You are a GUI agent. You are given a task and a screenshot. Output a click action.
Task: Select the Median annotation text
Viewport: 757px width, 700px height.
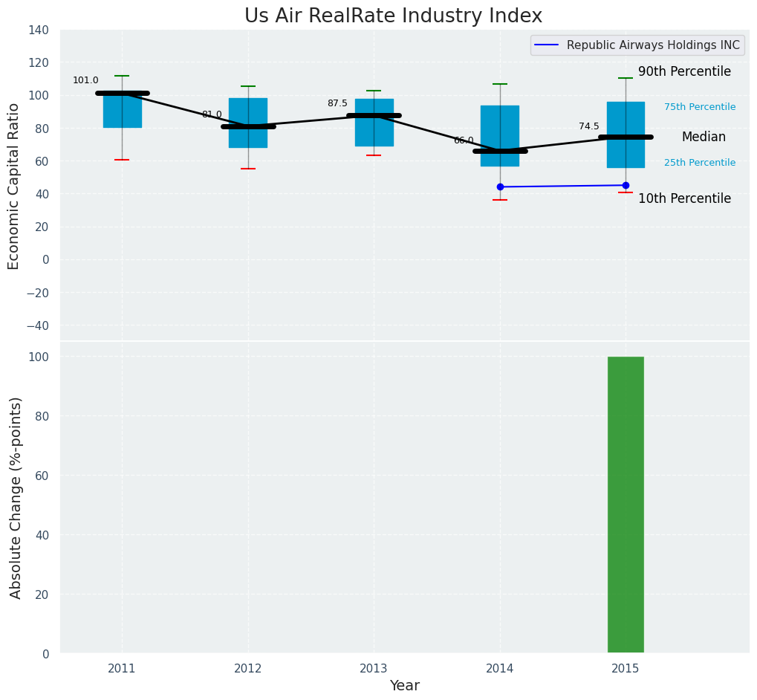point(704,137)
